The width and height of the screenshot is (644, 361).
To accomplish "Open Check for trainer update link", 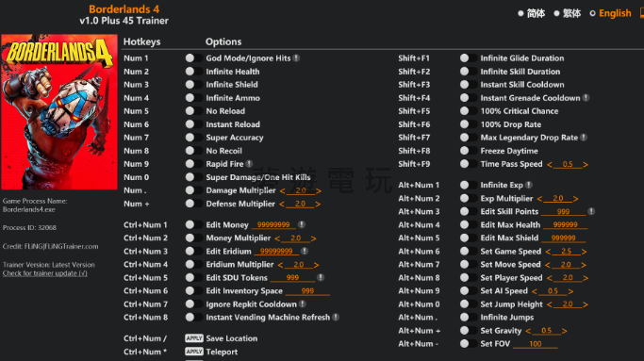I will click(44, 273).
